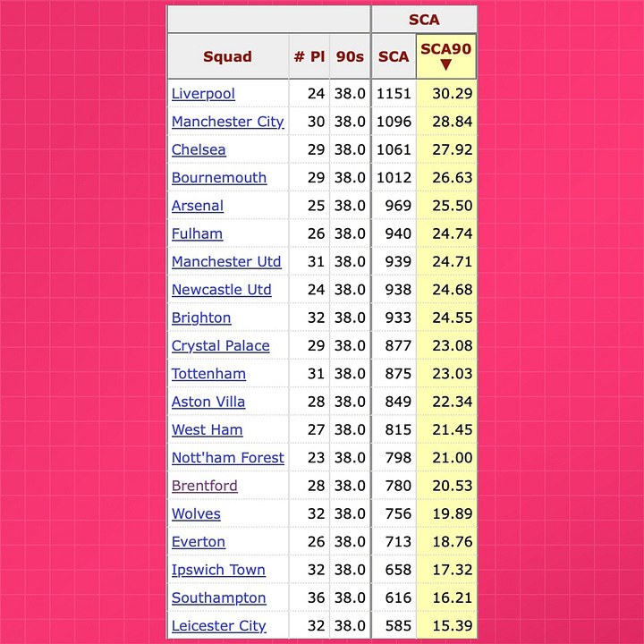Open the Bournemouth squad link
The image size is (644, 644).
(219, 177)
